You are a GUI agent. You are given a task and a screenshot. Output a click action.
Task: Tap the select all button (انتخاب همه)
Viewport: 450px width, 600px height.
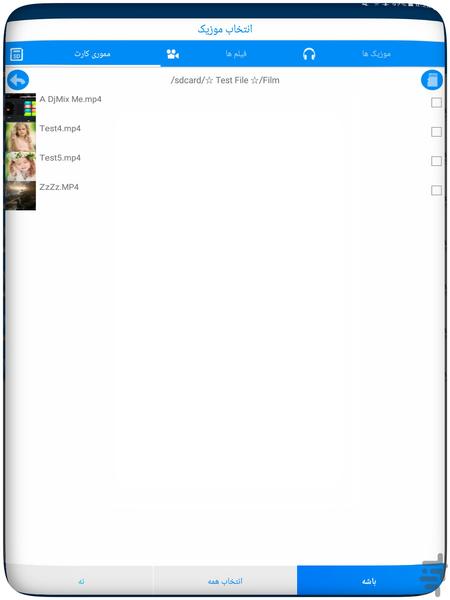click(x=225, y=581)
